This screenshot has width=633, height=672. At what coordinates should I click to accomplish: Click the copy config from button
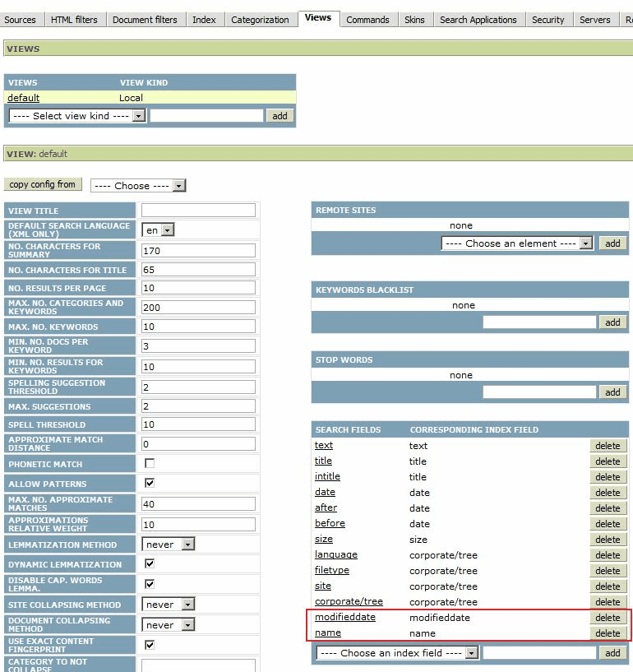click(x=43, y=184)
